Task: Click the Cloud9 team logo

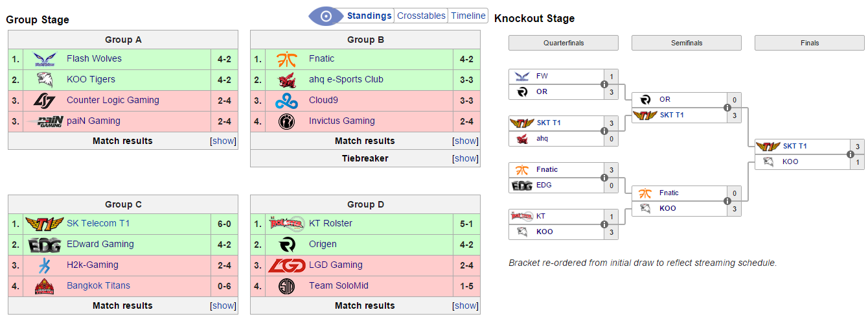Action: [287, 101]
